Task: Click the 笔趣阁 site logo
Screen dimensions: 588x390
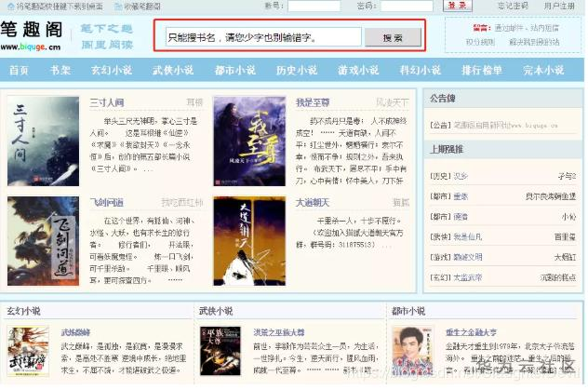Action: (x=32, y=36)
